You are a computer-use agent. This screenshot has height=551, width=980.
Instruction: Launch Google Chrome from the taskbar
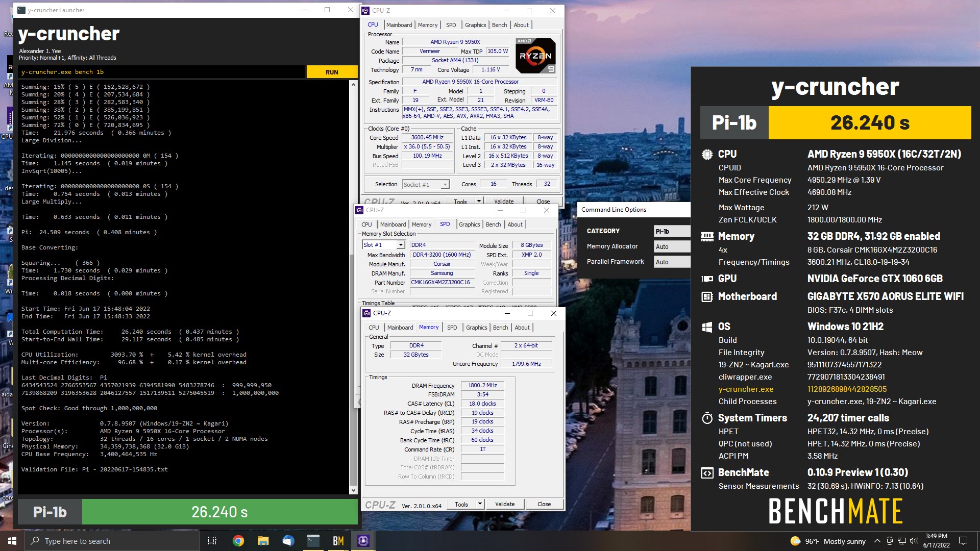[x=238, y=541]
